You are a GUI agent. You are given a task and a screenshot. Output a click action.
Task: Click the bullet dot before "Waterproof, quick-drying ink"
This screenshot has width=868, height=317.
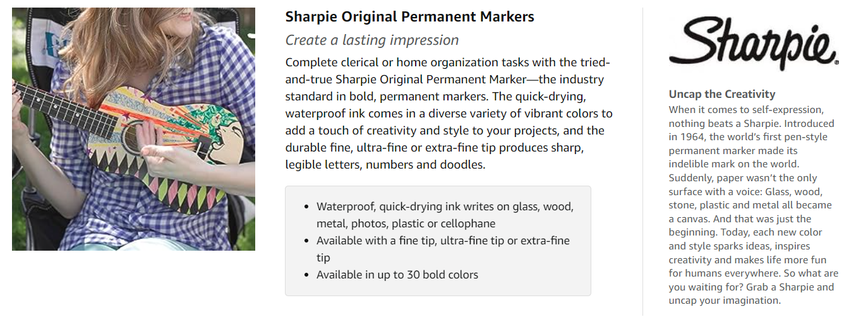click(306, 207)
